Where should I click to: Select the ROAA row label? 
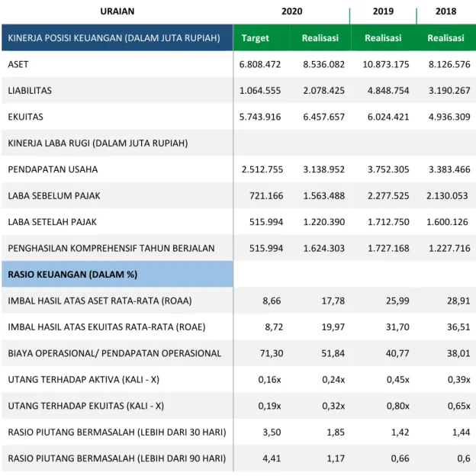100,301
